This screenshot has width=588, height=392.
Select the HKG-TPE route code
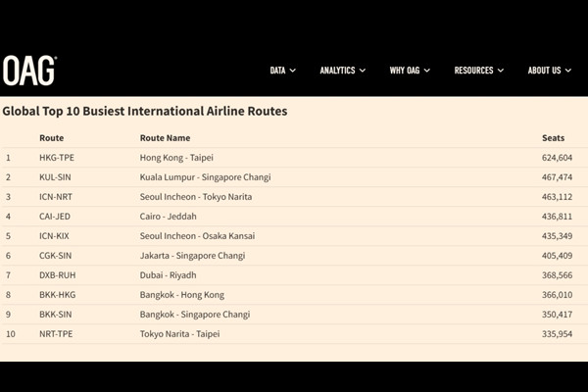[57, 158]
